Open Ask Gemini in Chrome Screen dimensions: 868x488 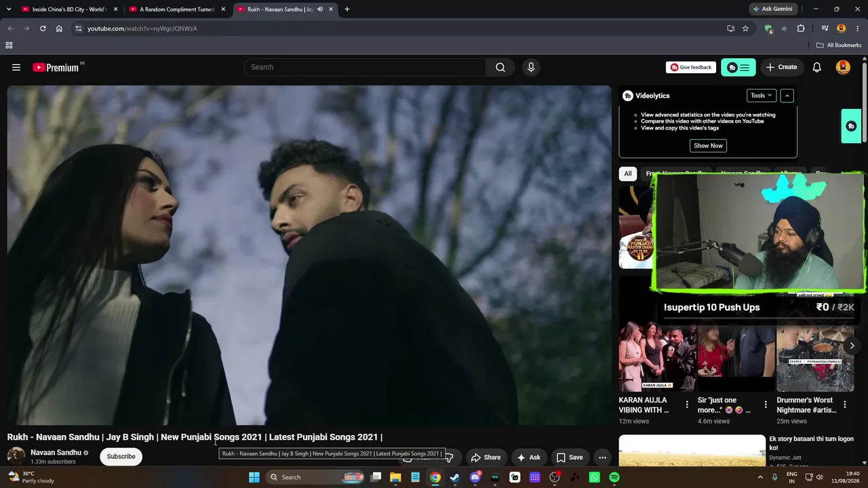click(772, 9)
